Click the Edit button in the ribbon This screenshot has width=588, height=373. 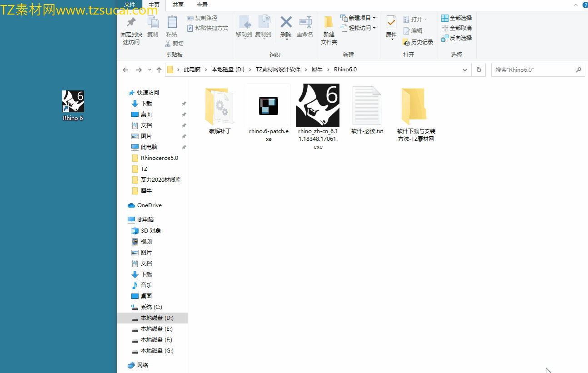pyautogui.click(x=413, y=31)
